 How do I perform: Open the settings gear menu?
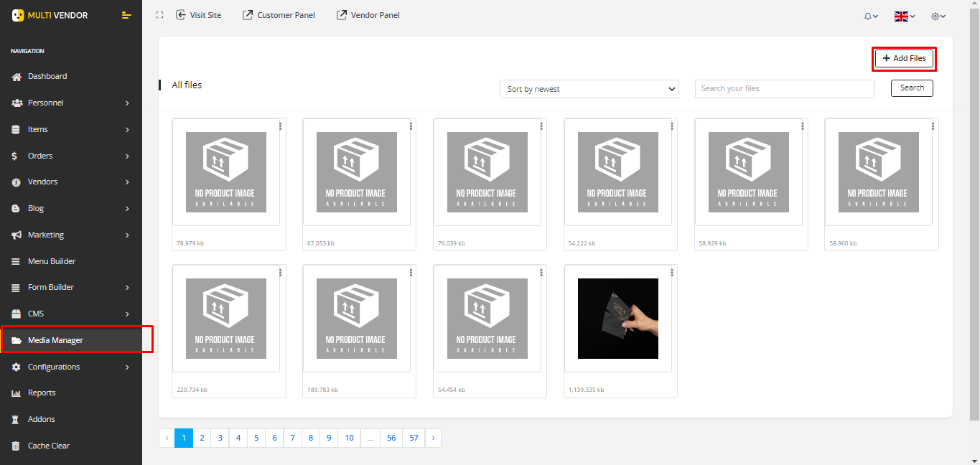938,16
